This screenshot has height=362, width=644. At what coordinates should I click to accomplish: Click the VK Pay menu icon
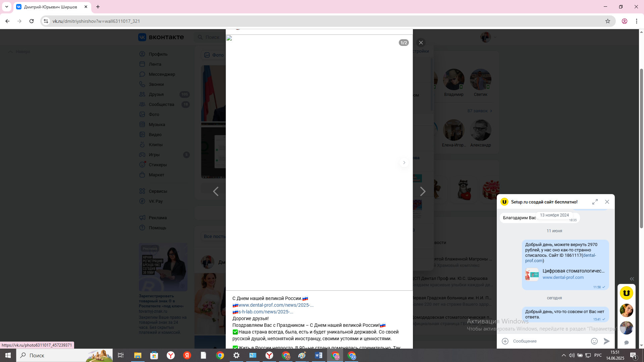(x=142, y=201)
